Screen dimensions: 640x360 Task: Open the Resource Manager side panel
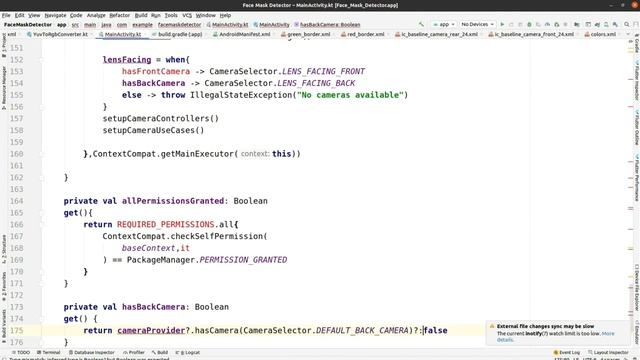tap(4, 88)
